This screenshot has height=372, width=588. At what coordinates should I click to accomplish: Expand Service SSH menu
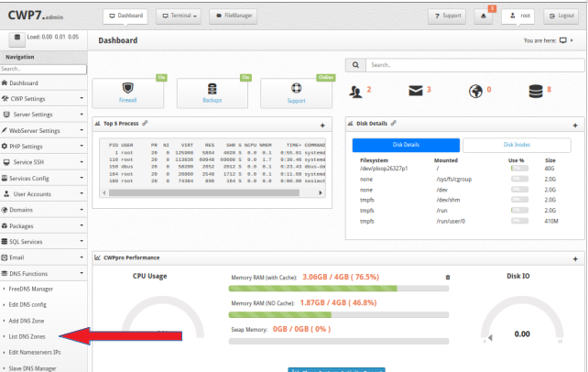pyautogui.click(x=43, y=162)
